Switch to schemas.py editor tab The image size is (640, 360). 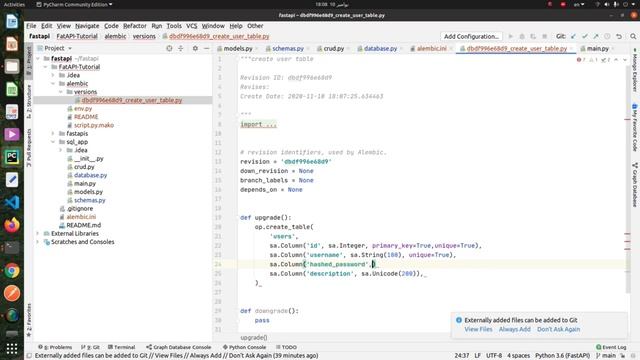288,48
